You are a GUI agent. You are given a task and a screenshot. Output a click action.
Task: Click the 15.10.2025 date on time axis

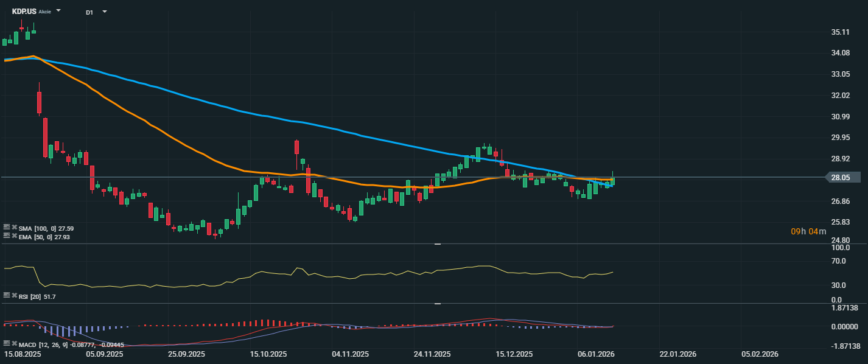click(268, 354)
